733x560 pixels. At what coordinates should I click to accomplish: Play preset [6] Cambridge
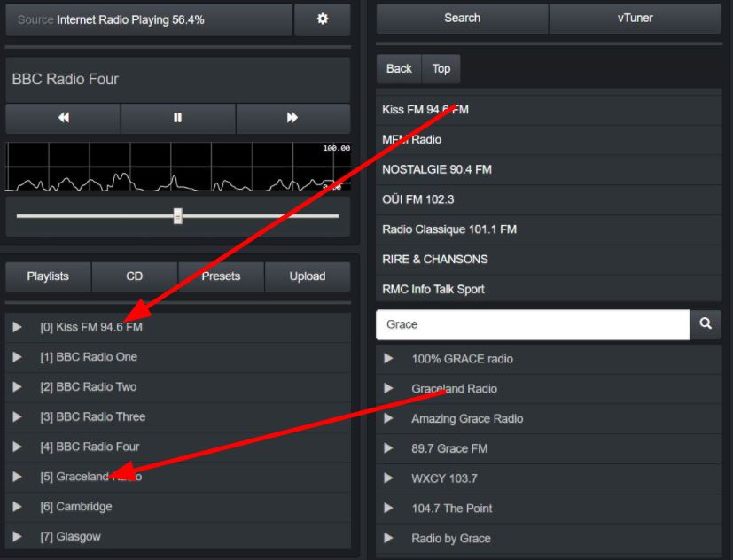18,507
